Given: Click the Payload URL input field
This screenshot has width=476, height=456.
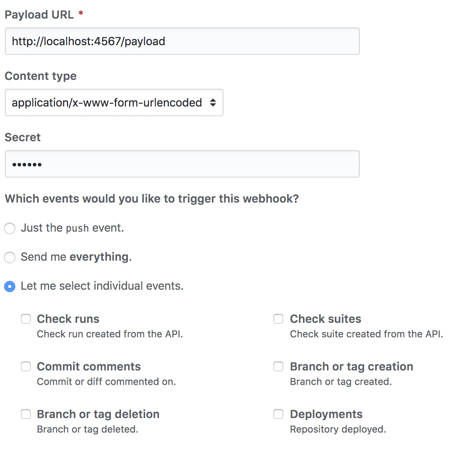Looking at the screenshot, I should (x=182, y=41).
